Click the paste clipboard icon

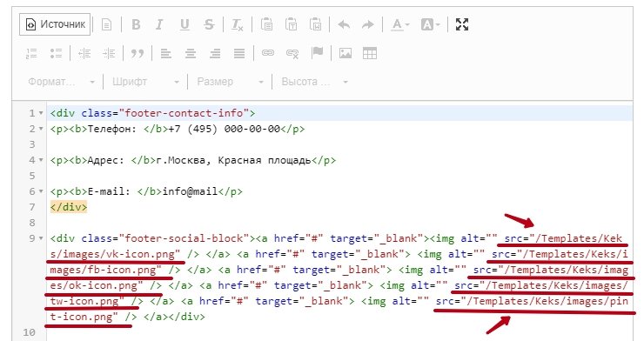(266, 24)
